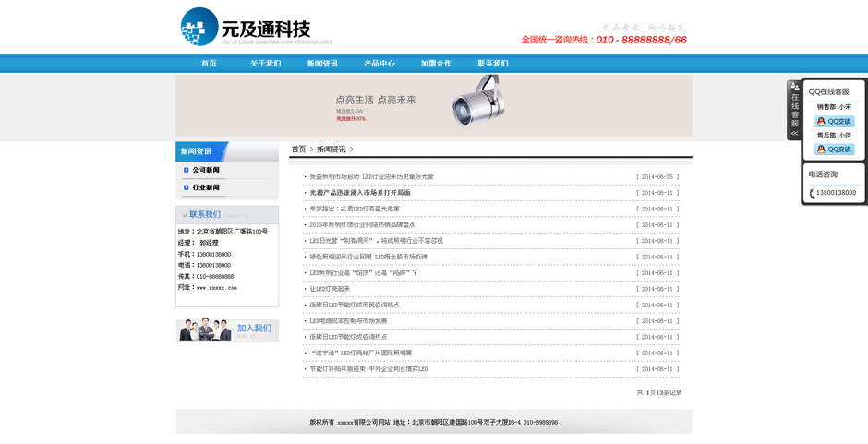Viewport: 868px width, 444px height.
Task: Start QQ交谈 with 售后部 小何
Action: (x=834, y=150)
